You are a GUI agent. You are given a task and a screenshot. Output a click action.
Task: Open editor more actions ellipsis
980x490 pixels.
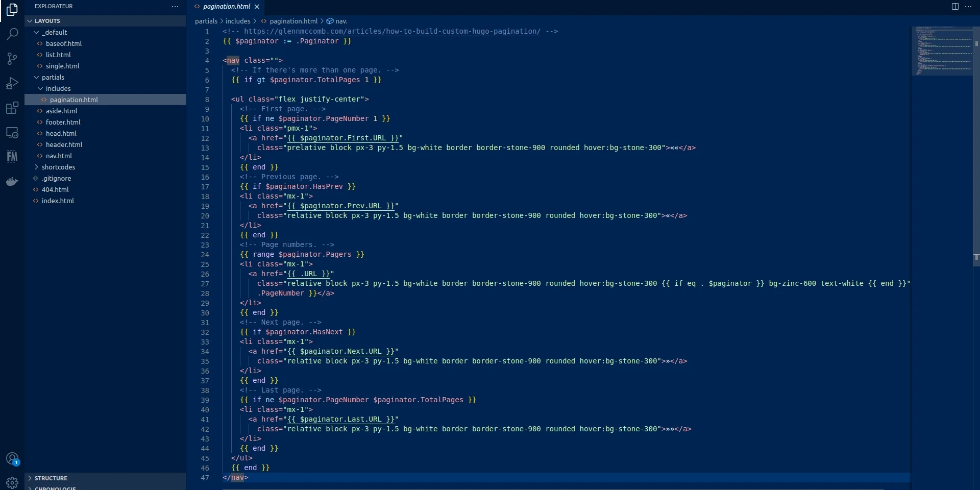(x=968, y=7)
